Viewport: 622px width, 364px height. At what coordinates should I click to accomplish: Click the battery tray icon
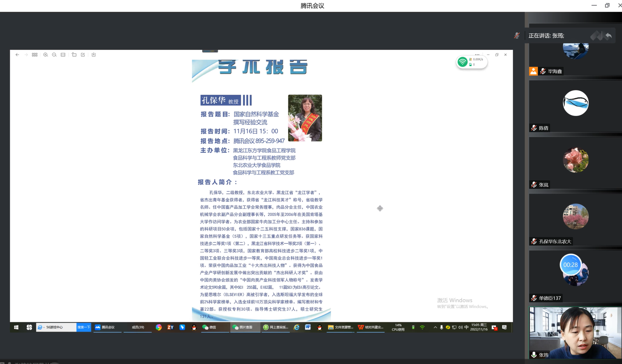point(413,327)
